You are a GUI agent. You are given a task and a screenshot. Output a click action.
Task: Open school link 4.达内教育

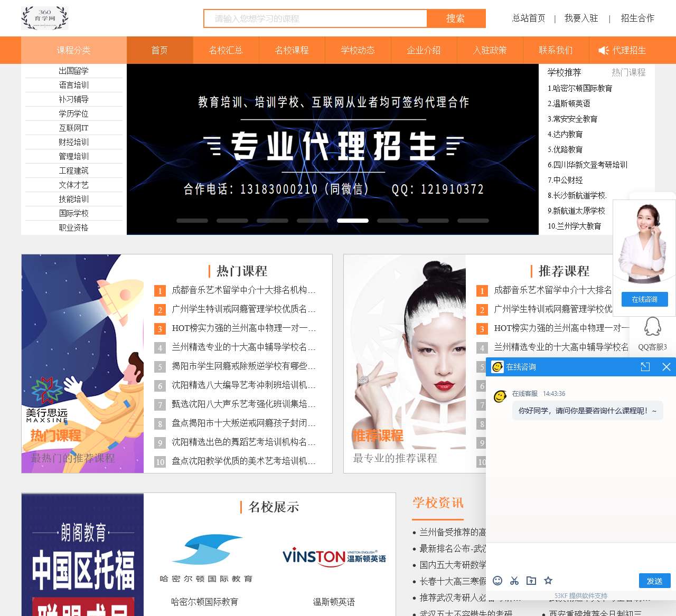pos(565,134)
